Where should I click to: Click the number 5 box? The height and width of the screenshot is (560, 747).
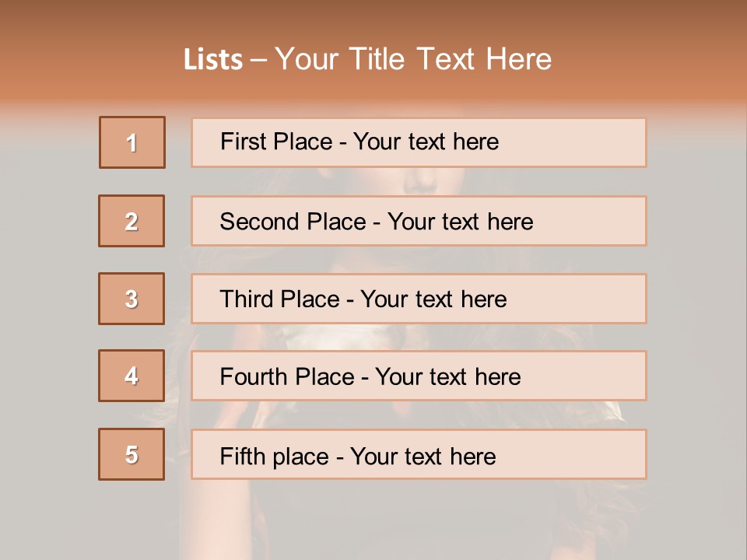point(132,454)
